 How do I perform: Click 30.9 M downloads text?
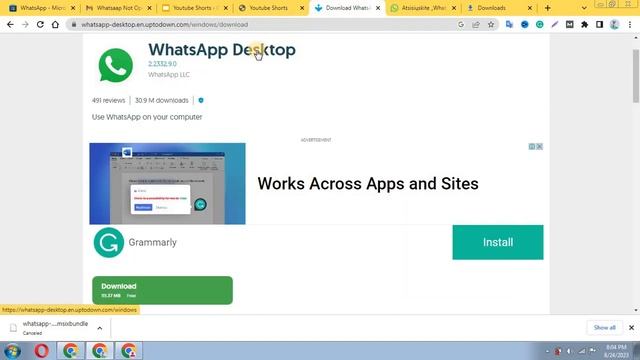pyautogui.click(x=162, y=100)
